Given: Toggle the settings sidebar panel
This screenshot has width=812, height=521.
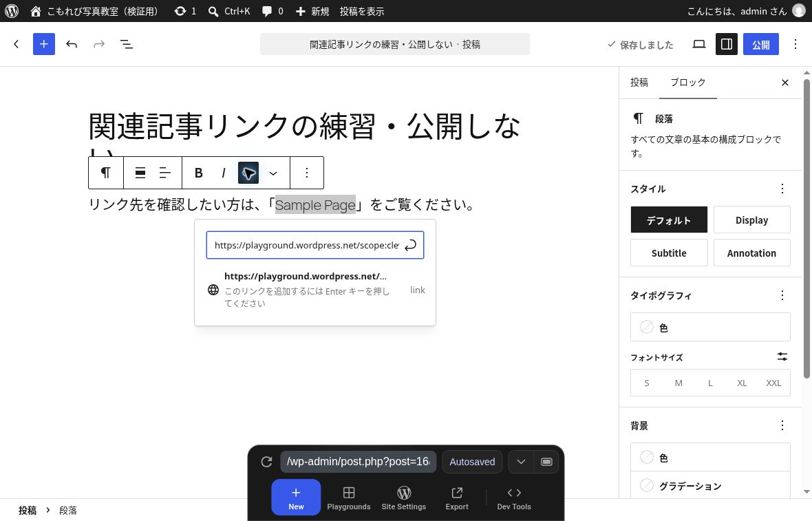Looking at the screenshot, I should point(727,45).
